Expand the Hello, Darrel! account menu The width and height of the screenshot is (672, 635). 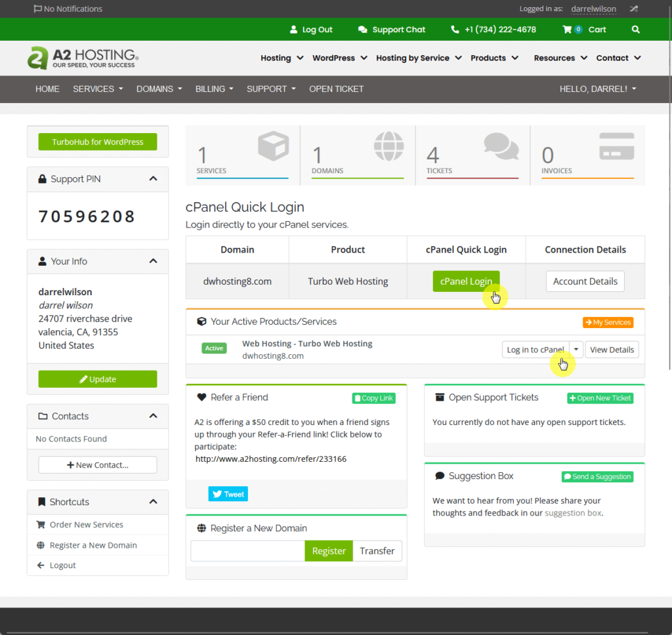tap(597, 89)
